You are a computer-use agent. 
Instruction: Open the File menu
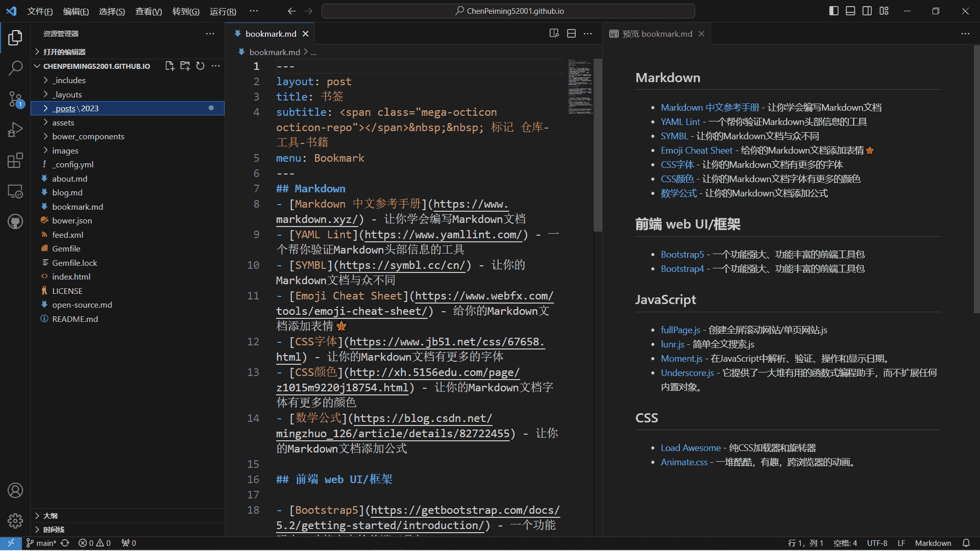tap(40, 11)
